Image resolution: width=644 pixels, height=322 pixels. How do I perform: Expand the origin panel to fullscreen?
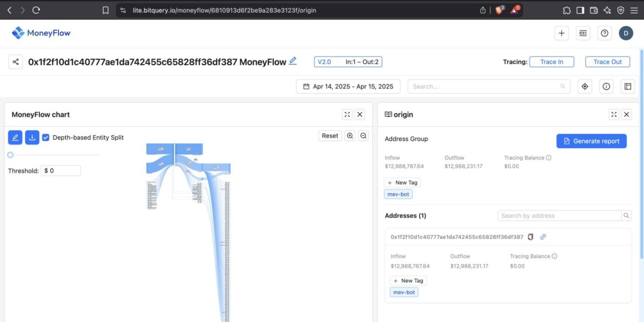(x=614, y=115)
